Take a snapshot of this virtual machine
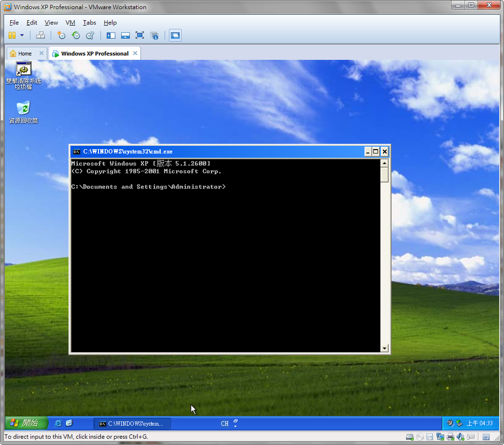The width and height of the screenshot is (504, 445). point(61,35)
